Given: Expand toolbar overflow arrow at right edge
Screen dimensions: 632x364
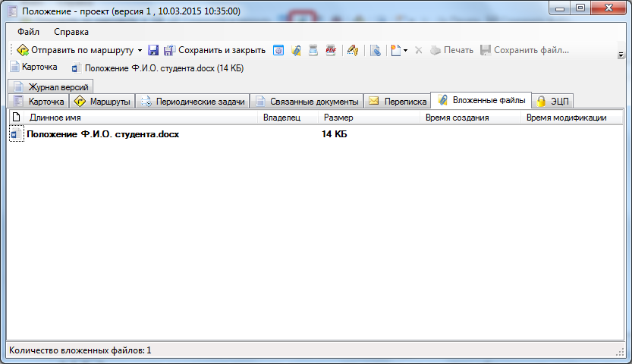Looking at the screenshot, I should [621, 55].
